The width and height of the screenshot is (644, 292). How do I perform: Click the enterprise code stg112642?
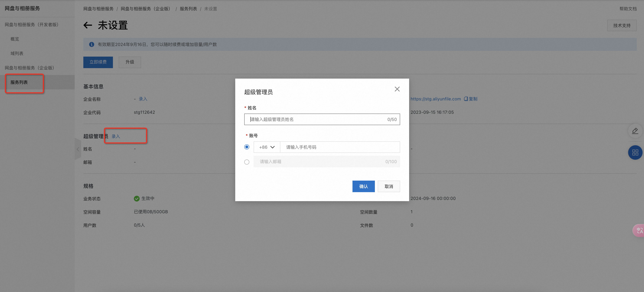[144, 112]
